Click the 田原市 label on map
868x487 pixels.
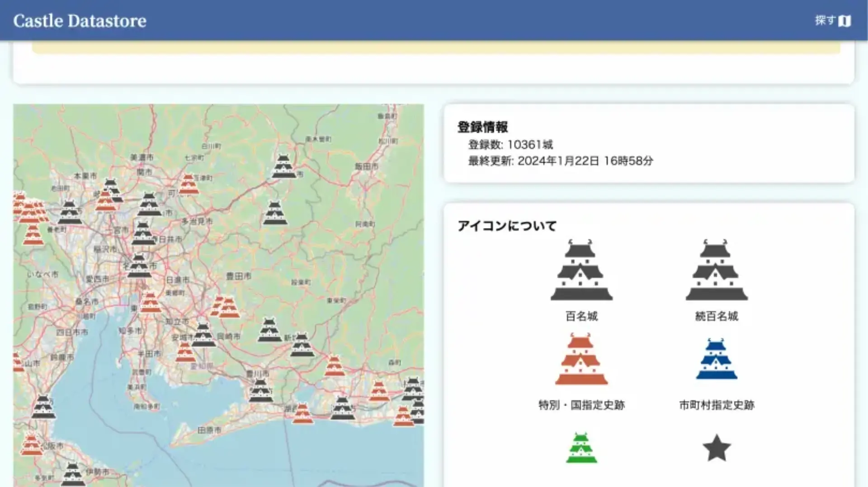(209, 430)
